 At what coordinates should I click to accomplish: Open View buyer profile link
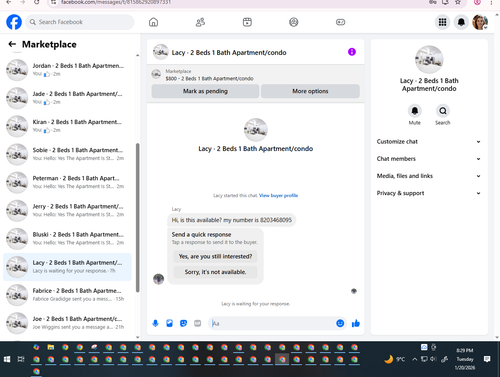[x=278, y=196]
